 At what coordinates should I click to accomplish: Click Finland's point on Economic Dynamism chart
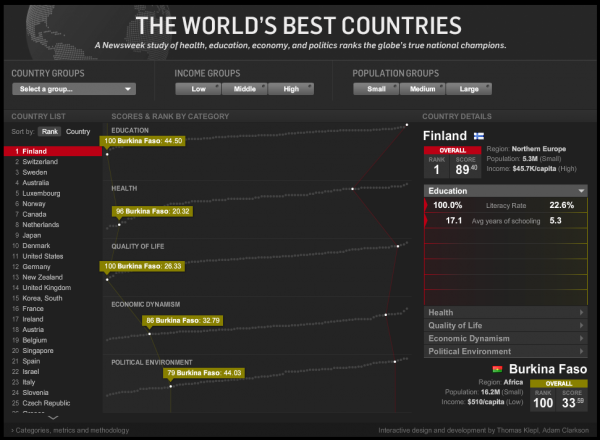pyautogui.click(x=386, y=315)
